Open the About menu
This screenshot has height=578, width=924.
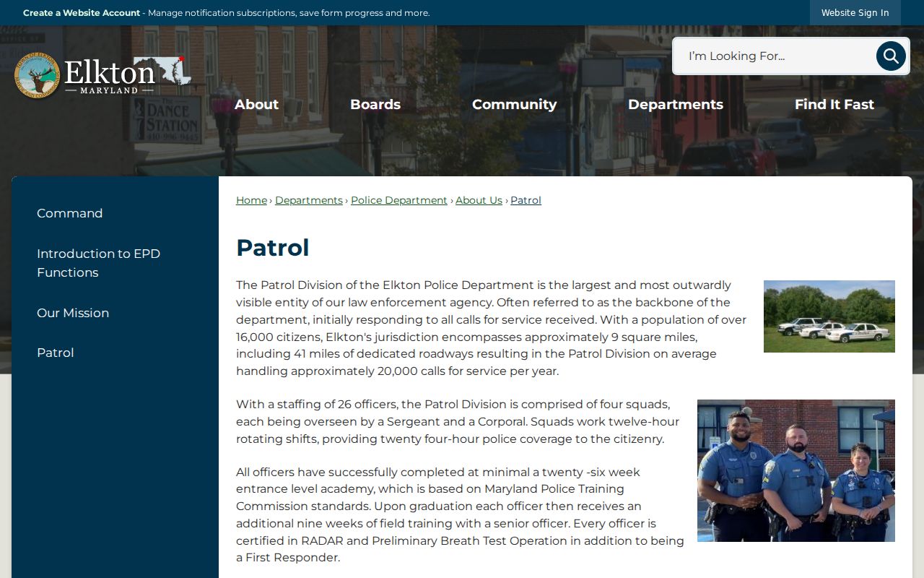[x=256, y=104]
